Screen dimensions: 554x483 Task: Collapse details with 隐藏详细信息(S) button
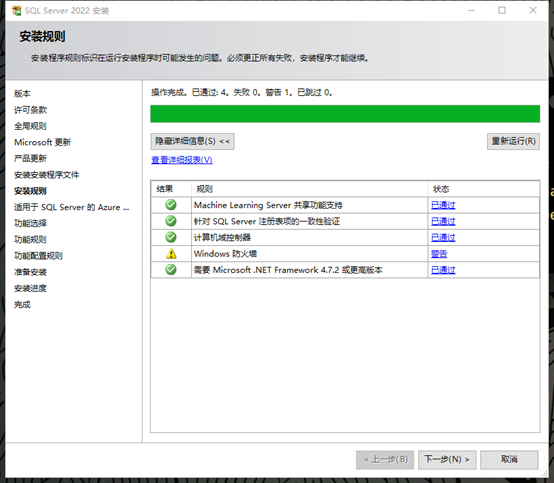192,141
